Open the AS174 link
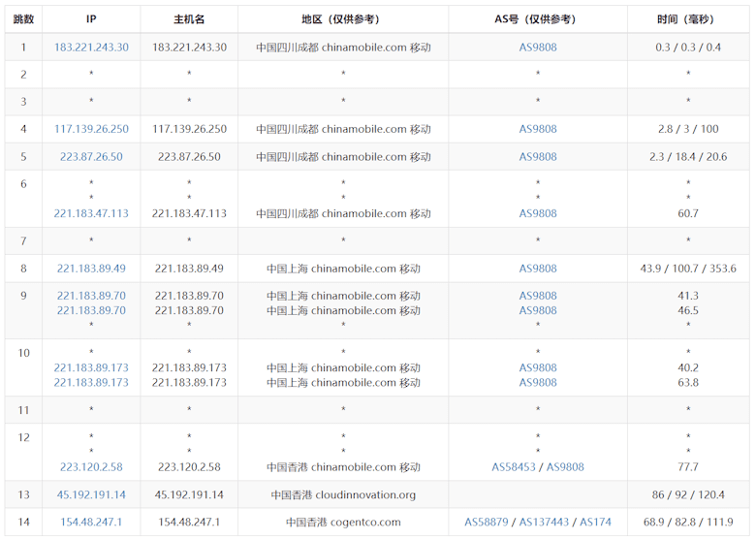The image size is (756, 540). [x=595, y=522]
